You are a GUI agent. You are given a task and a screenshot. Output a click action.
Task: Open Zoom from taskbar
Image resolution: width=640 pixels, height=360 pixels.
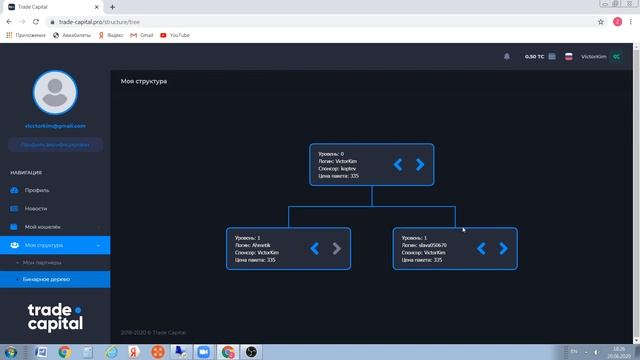click(x=204, y=352)
